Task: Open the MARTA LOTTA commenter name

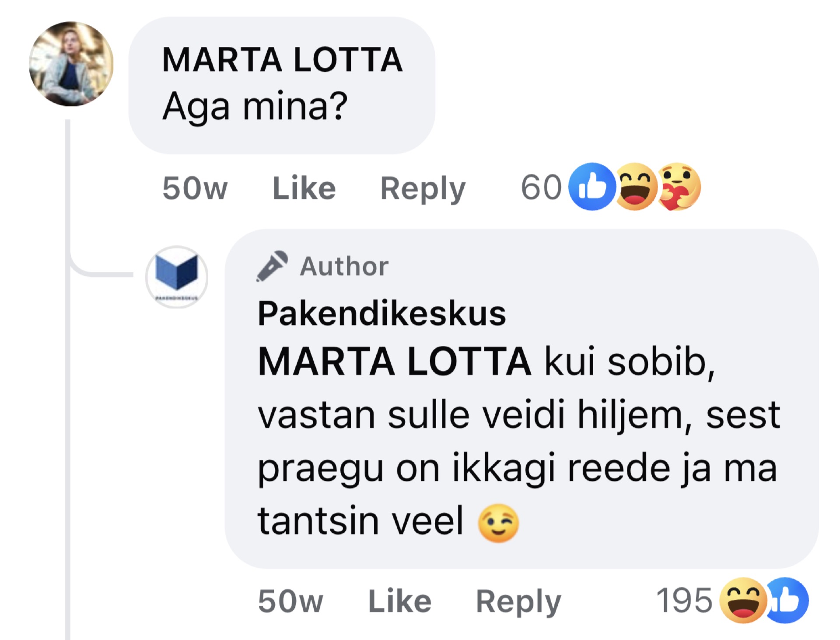Action: (282, 60)
